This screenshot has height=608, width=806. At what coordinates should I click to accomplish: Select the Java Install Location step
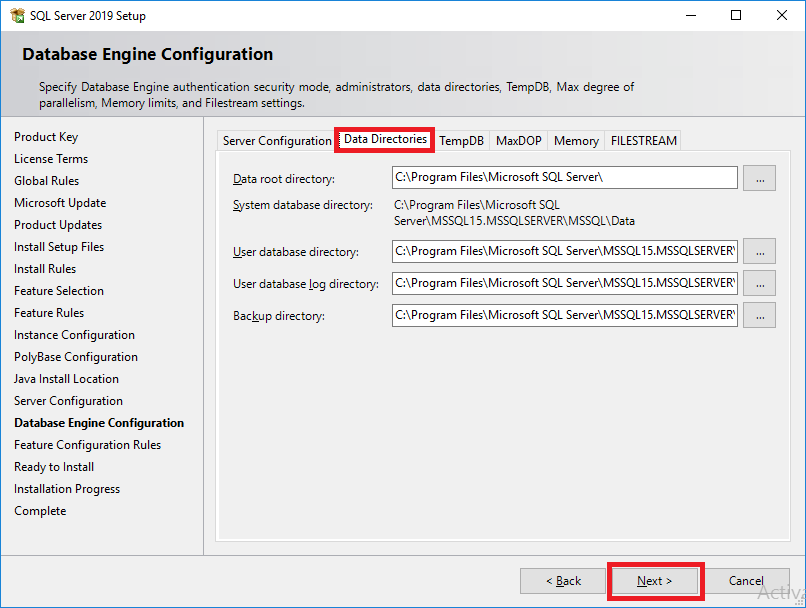(x=66, y=379)
